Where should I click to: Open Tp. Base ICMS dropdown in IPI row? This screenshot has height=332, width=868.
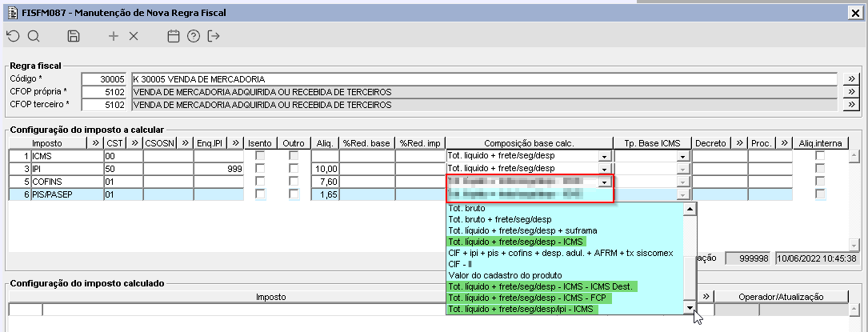point(683,169)
